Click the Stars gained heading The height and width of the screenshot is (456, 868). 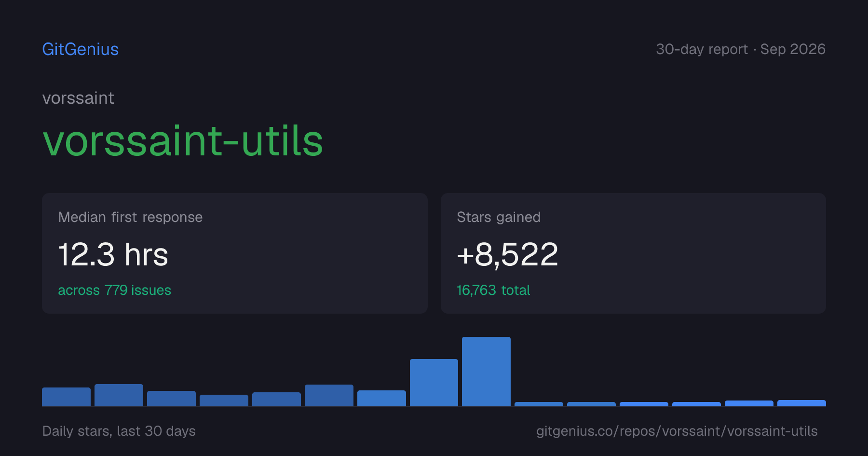coord(499,217)
